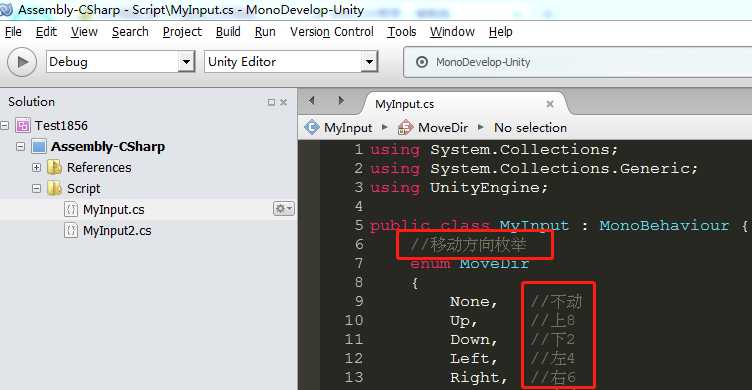Screen dimensions: 752x390
Task: Open the View menu
Action: (x=84, y=32)
